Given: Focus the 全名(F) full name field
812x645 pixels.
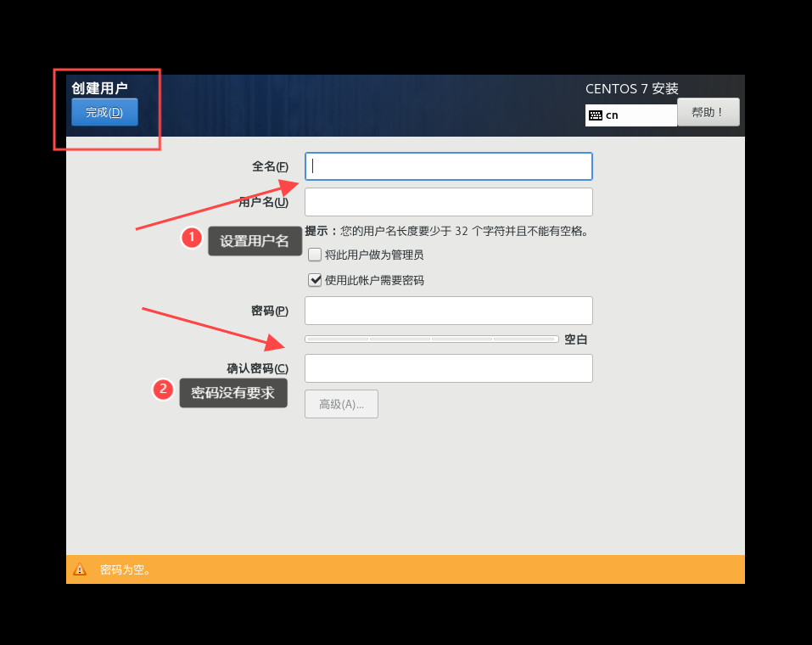Looking at the screenshot, I should (449, 166).
